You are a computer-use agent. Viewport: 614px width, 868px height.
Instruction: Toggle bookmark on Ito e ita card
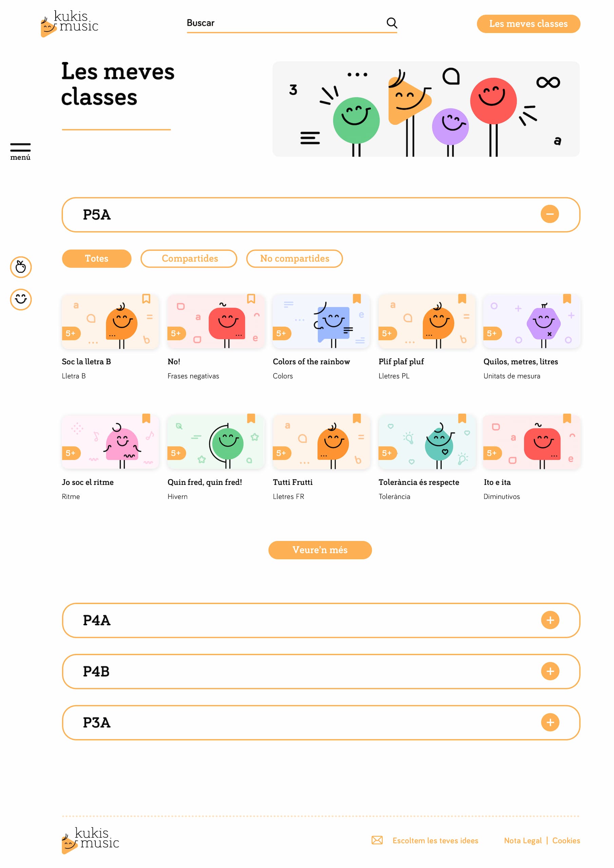567,418
